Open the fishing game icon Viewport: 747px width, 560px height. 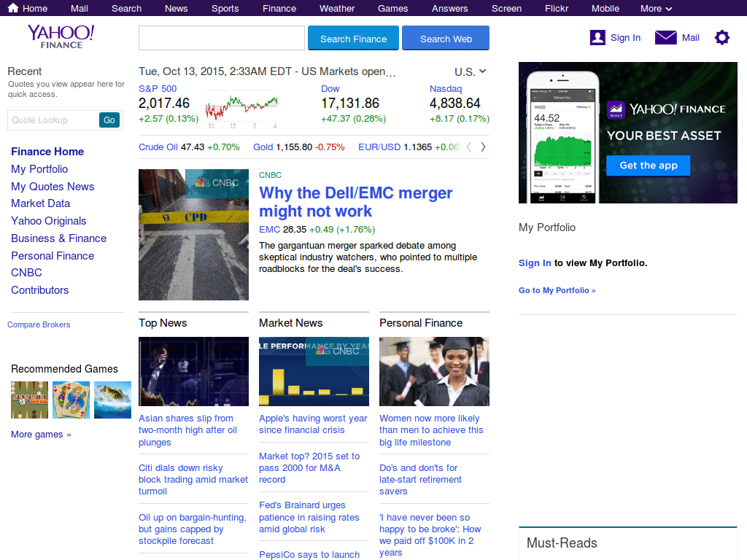112,400
